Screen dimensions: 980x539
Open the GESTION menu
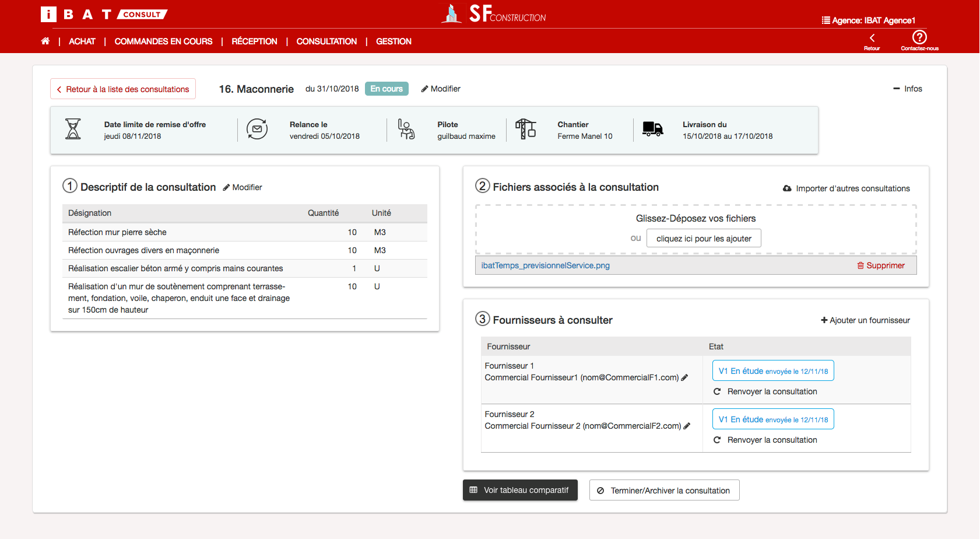[394, 41]
